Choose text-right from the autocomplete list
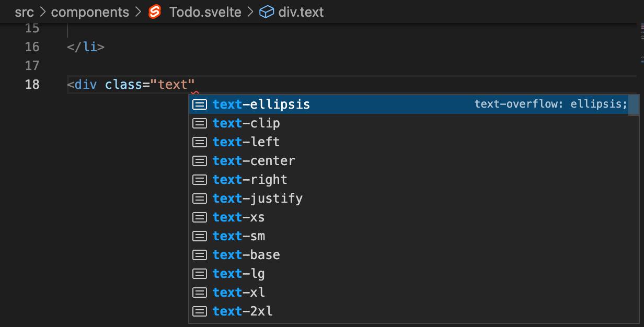 pyautogui.click(x=250, y=180)
